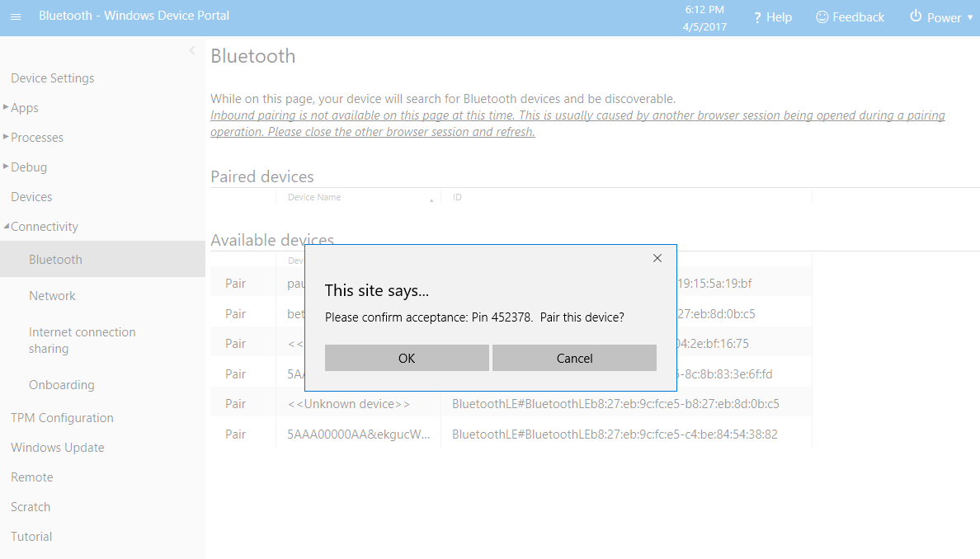This screenshot has height=559, width=980.
Task: Open TPM Configuration page
Action: coord(62,418)
